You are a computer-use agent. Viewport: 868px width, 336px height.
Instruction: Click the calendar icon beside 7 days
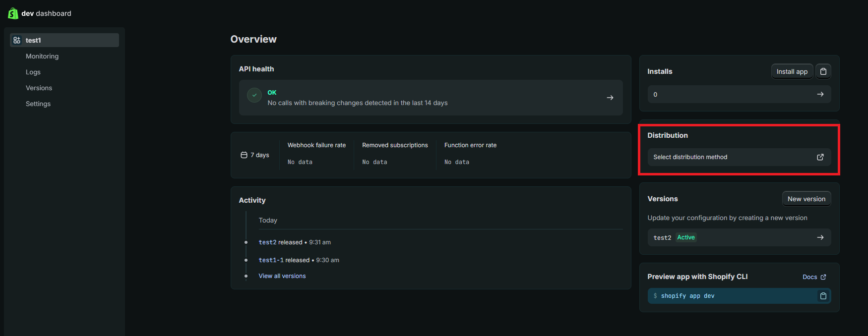(x=244, y=155)
